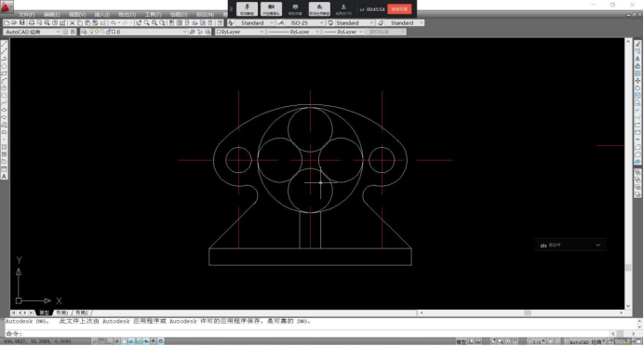Image resolution: width=644 pixels, height=346 pixels.
Task: Open the 工具(T) menu
Action: coord(153,15)
